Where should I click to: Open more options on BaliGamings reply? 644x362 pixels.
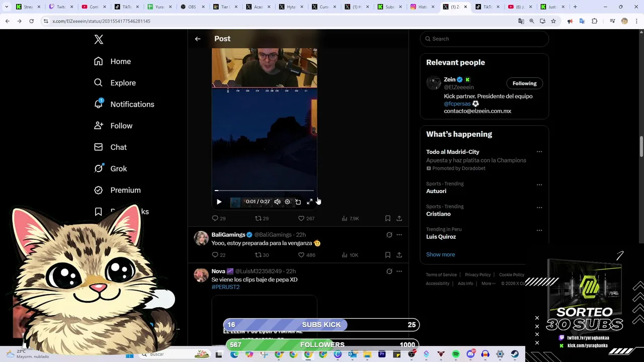coord(399,235)
